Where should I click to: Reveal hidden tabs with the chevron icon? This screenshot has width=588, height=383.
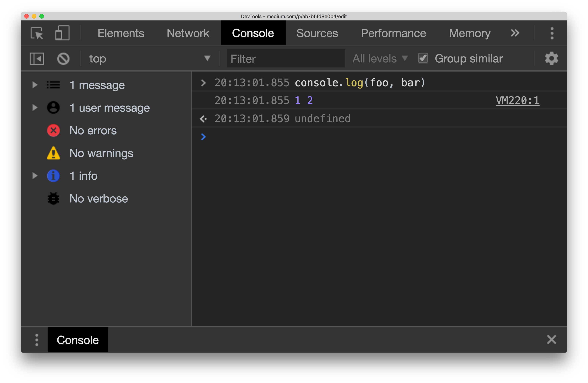tap(515, 33)
